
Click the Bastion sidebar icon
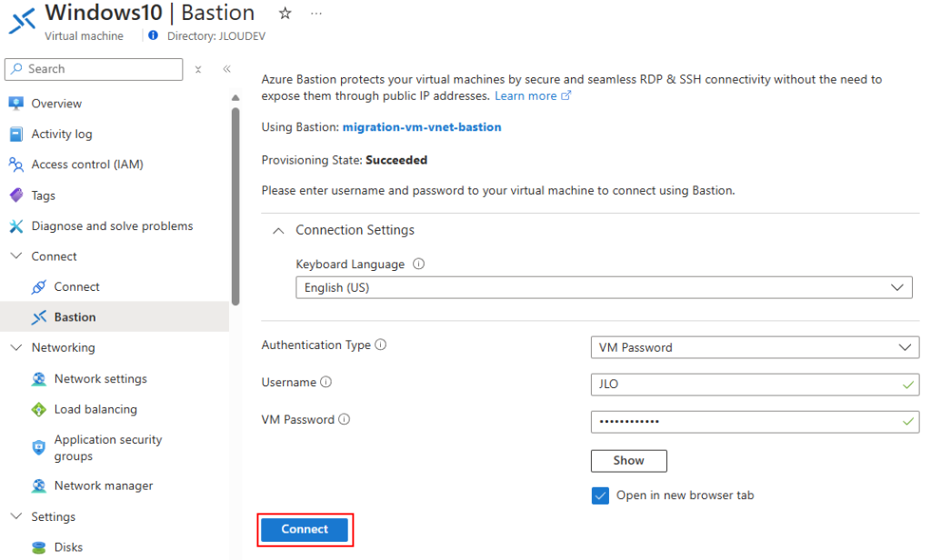(38, 317)
